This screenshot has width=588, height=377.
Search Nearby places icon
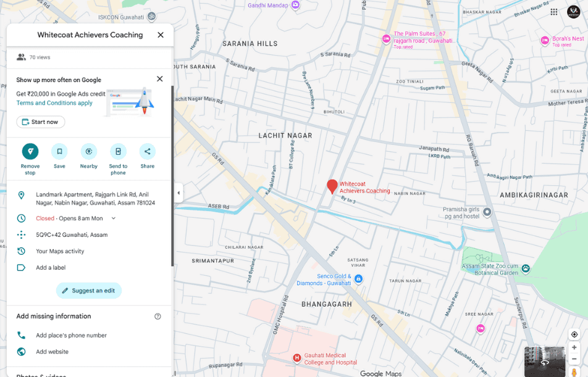coord(89,151)
